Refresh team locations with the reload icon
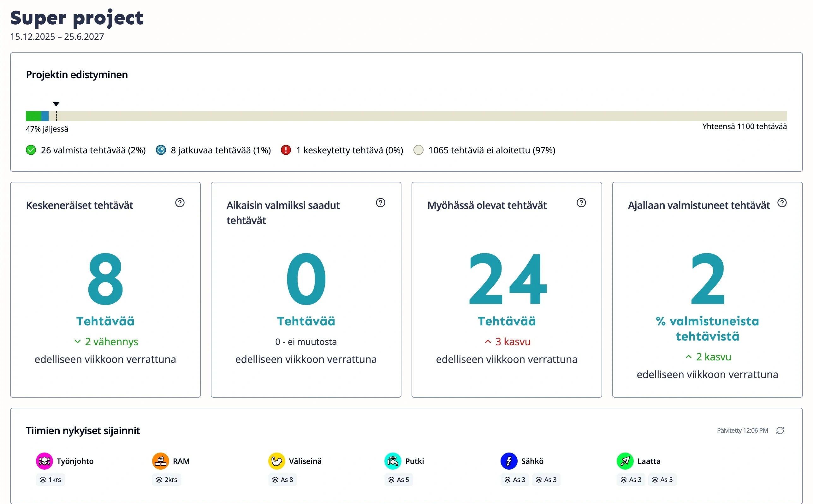Image resolution: width=813 pixels, height=504 pixels. [780, 430]
